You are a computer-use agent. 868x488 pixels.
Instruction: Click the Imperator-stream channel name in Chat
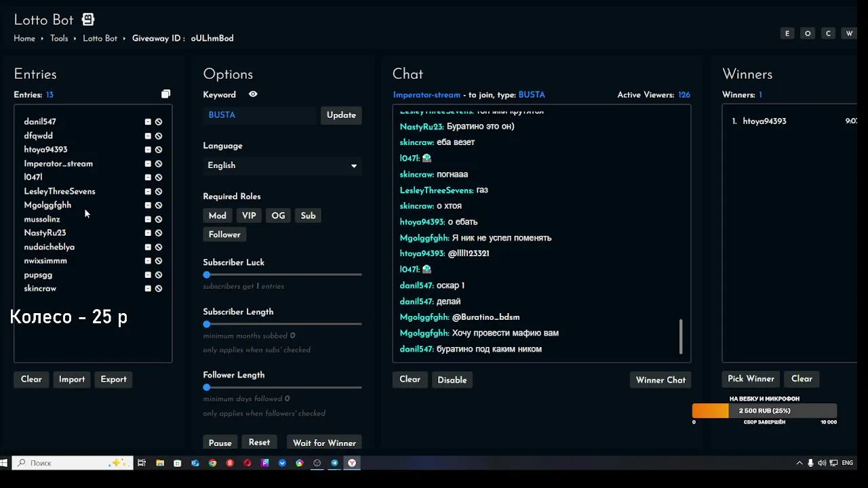pos(427,95)
